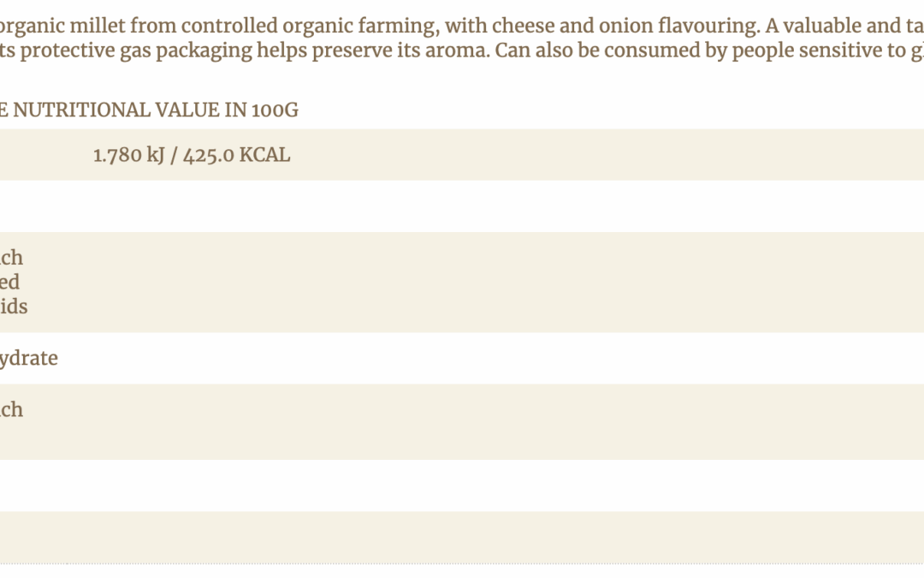Viewport: 924px width, 578px height.
Task: Click the 100G text in the heading
Action: [x=275, y=110]
